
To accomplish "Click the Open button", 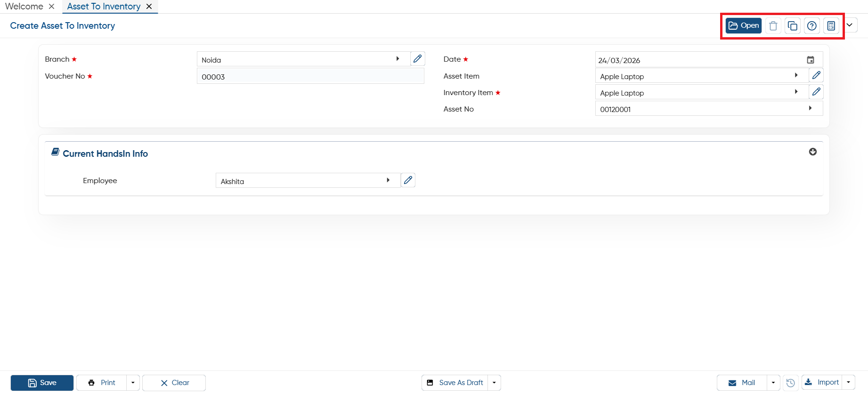I will tap(744, 25).
